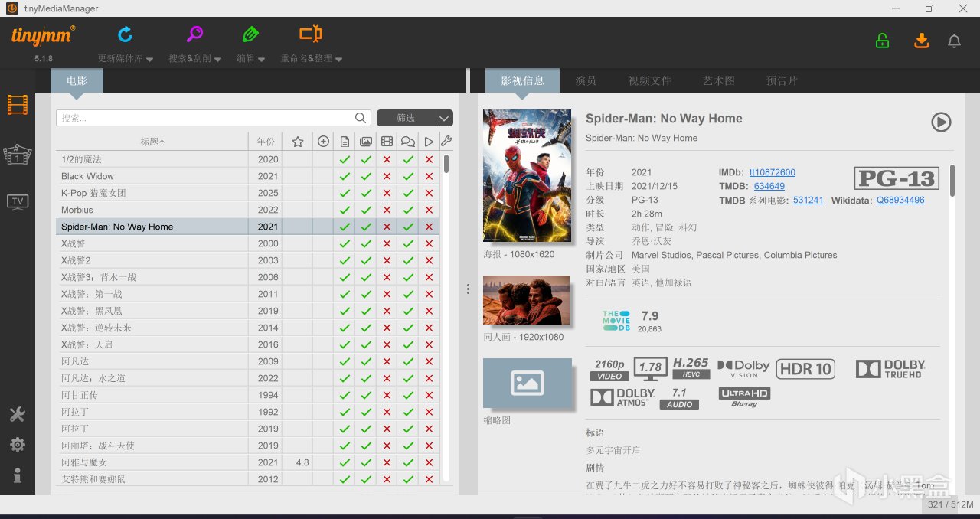Select the movie row K-Pop 猎魔女团
Screen dimensions: 980x519
248,193
